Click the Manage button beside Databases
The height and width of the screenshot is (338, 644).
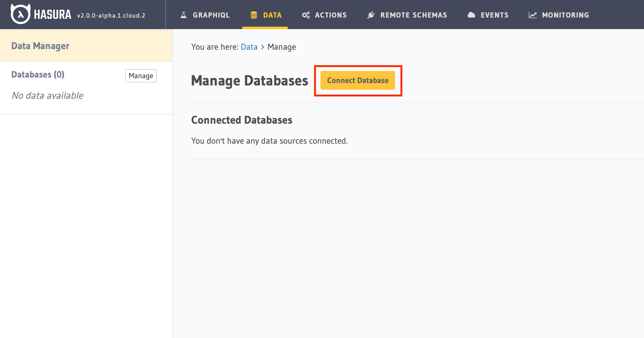click(x=141, y=76)
